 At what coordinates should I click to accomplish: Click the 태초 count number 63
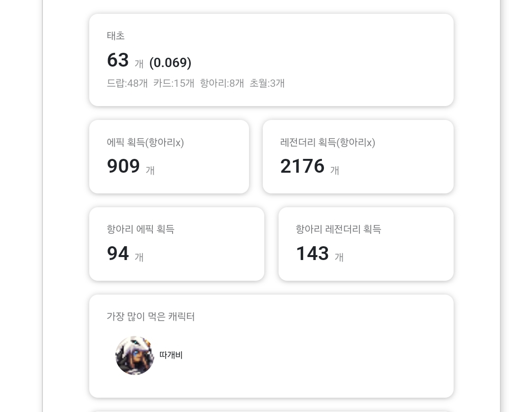(118, 61)
